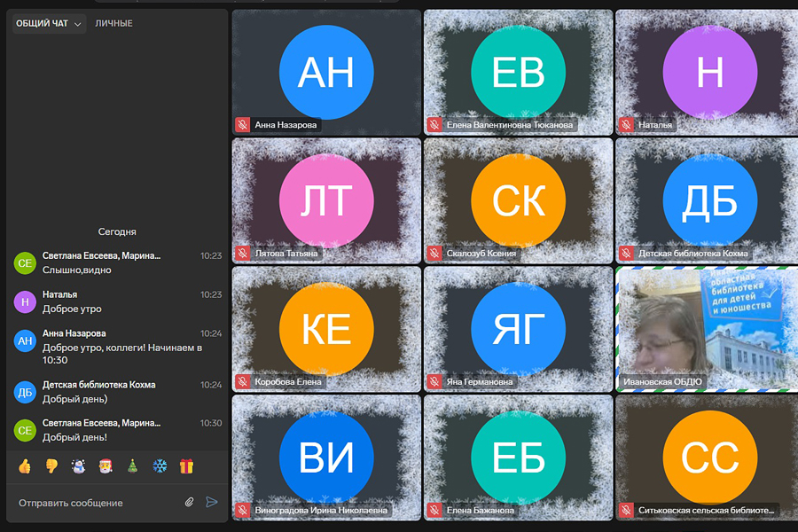Expand the ОБЩИЙ ЧАТ dropdown chevron

coord(78,24)
